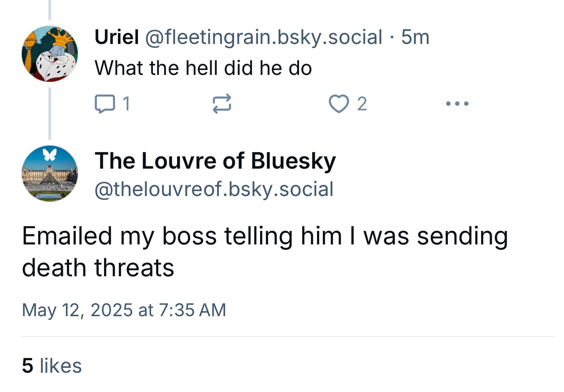This screenshot has height=392, width=564.
Task: Open the three-dot more options menu
Action: pos(458,104)
